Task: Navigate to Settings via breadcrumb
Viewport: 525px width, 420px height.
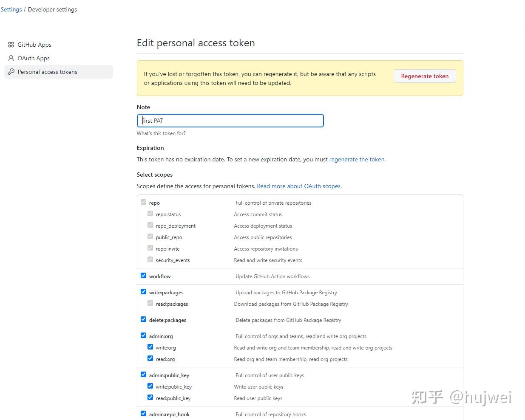Action: click(x=11, y=9)
